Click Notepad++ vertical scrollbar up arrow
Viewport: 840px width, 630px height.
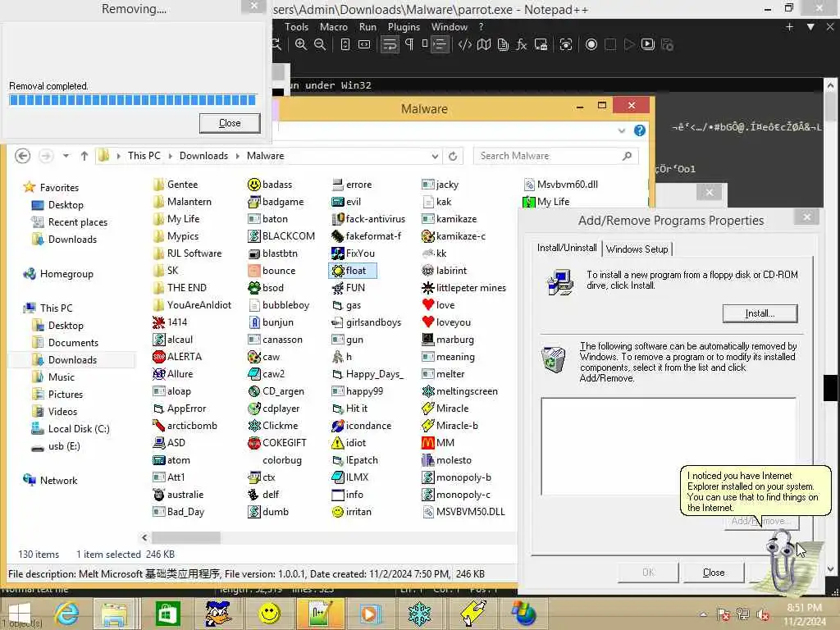(x=830, y=85)
